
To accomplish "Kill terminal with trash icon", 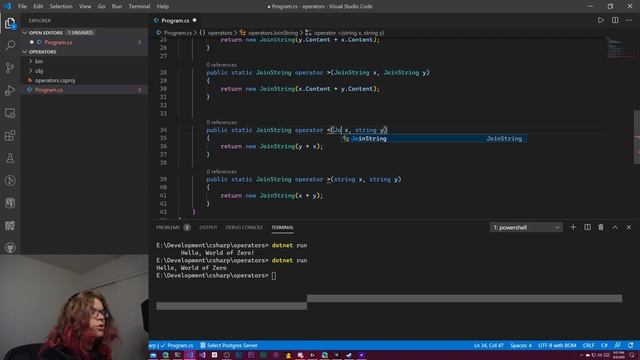I will (601, 227).
